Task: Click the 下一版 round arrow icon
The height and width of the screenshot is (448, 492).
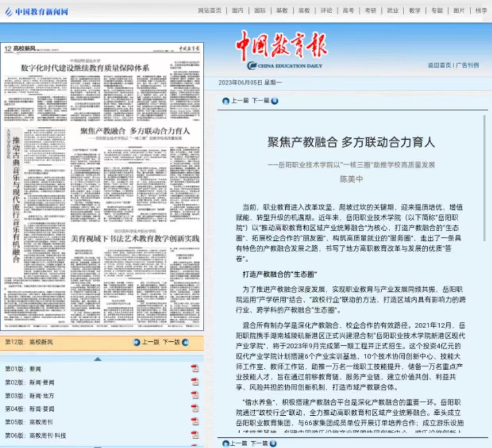Action: (x=185, y=342)
